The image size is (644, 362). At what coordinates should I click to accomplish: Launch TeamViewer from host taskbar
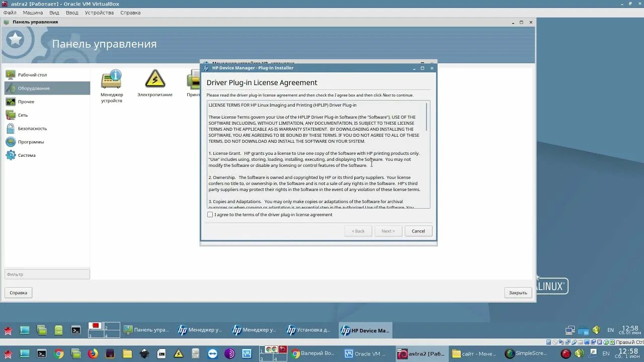click(x=213, y=353)
